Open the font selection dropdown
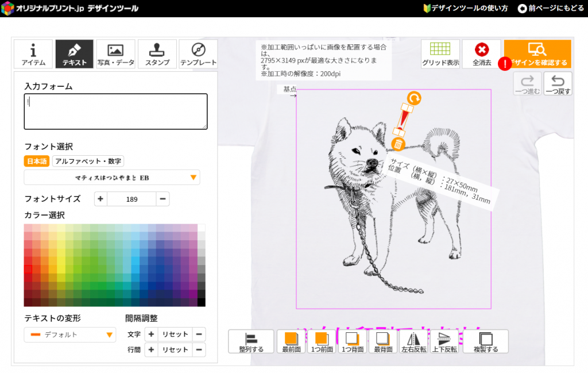Screen dimensions: 588x373 (112, 178)
